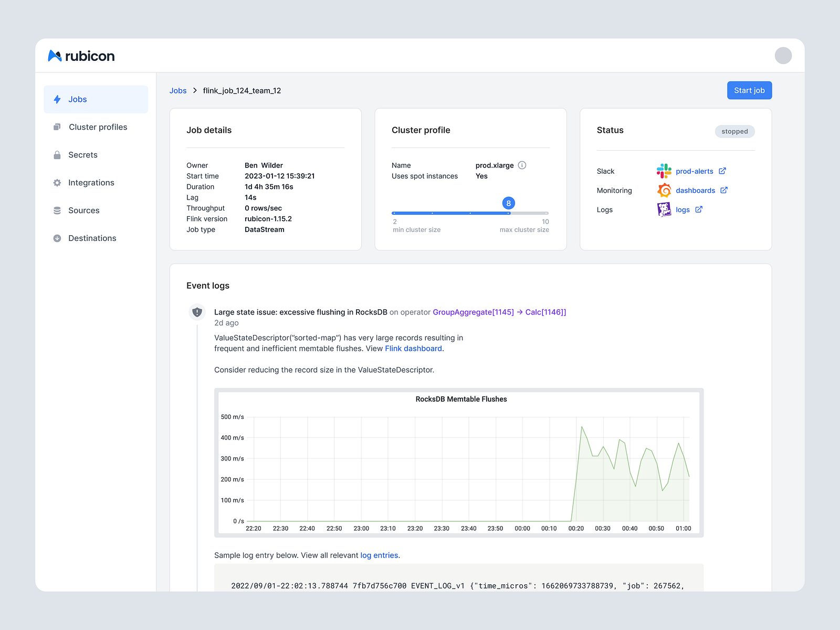Screen dimensions: 840x630
Task: Click the cluster size slider handle at 8
Action: pyautogui.click(x=508, y=203)
